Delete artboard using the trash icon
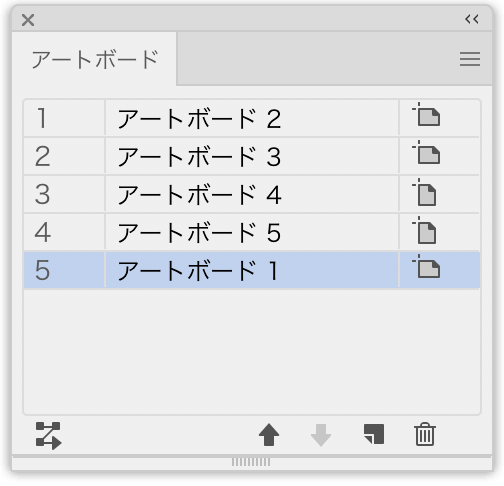The width and height of the screenshot is (504, 486). (425, 434)
